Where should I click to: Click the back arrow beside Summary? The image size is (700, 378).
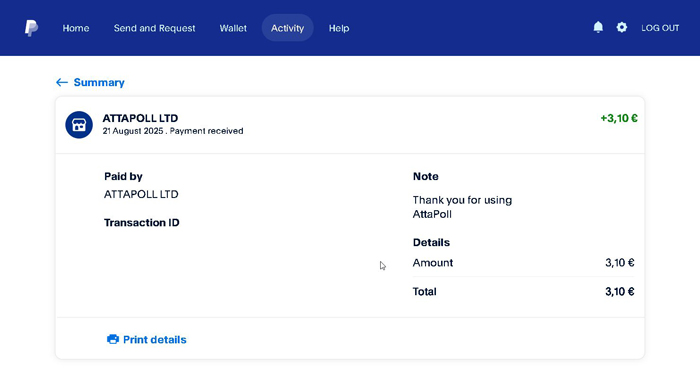tap(62, 82)
